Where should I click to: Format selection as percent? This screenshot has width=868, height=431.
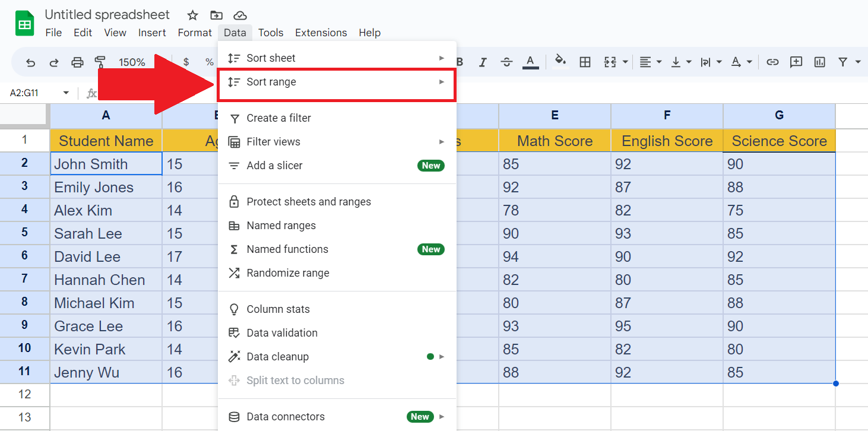[209, 62]
